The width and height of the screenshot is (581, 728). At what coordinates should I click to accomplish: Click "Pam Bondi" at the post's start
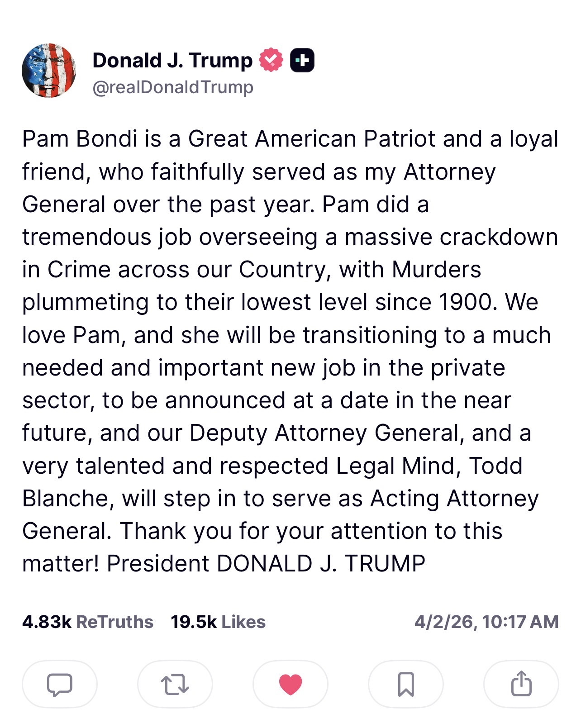click(x=80, y=138)
